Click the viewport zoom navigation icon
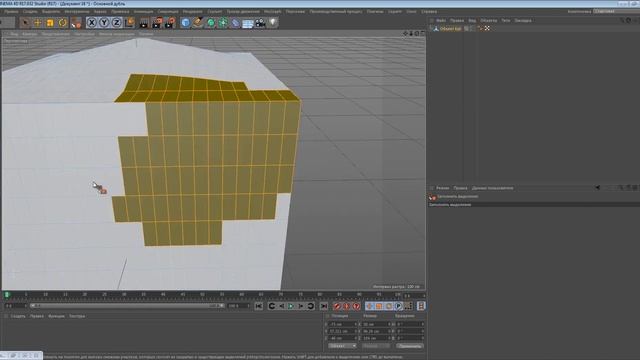This screenshot has height=360, width=640. [x=411, y=33]
